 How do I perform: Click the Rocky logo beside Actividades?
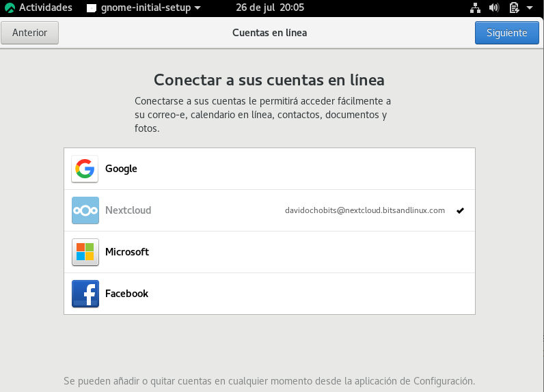click(10, 8)
